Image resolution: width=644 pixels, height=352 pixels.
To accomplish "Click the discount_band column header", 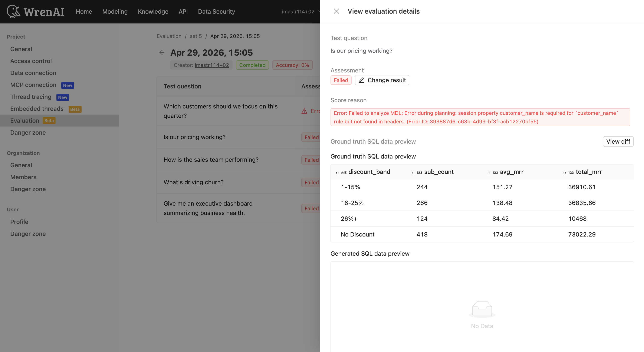I will (368, 172).
